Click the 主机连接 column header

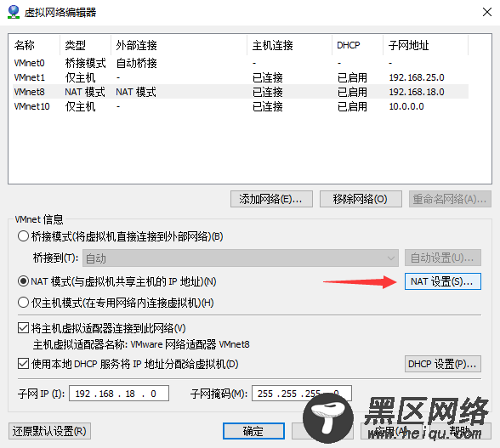pos(289,45)
